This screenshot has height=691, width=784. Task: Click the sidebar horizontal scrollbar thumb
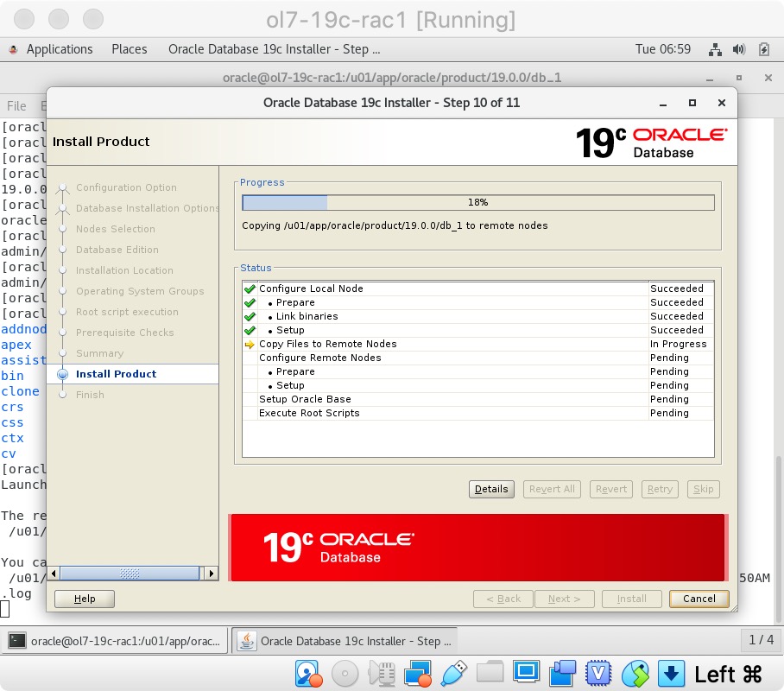130,574
